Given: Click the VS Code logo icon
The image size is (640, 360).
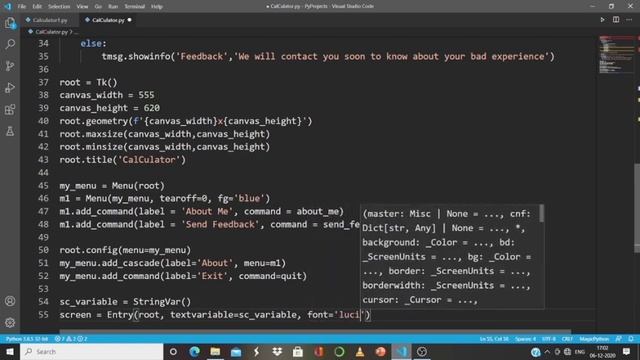Looking at the screenshot, I should coord(7,6).
